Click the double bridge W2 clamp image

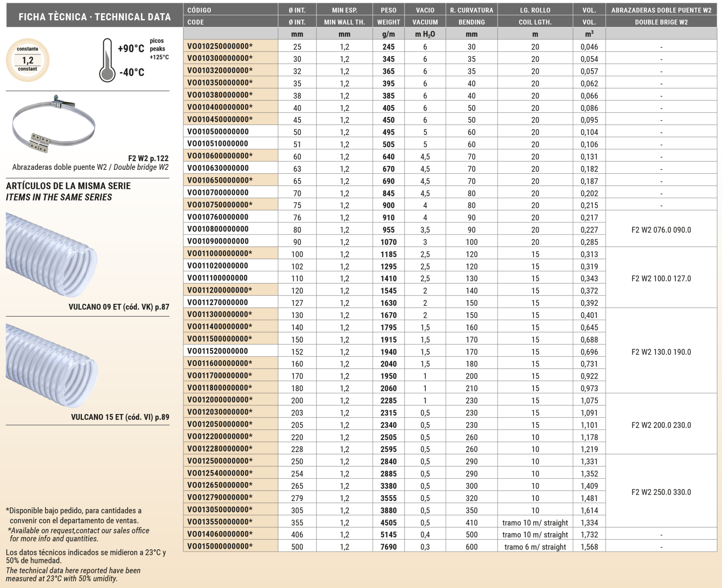[54, 124]
